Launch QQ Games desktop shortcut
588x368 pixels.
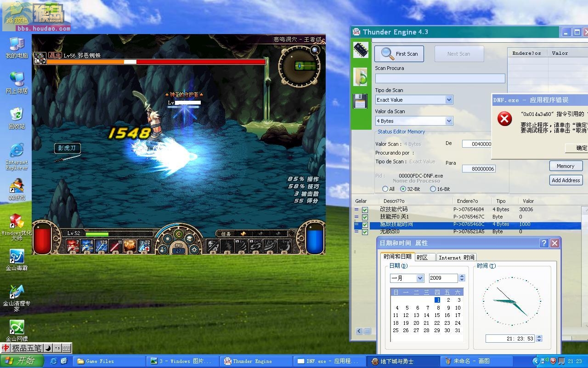(x=17, y=190)
